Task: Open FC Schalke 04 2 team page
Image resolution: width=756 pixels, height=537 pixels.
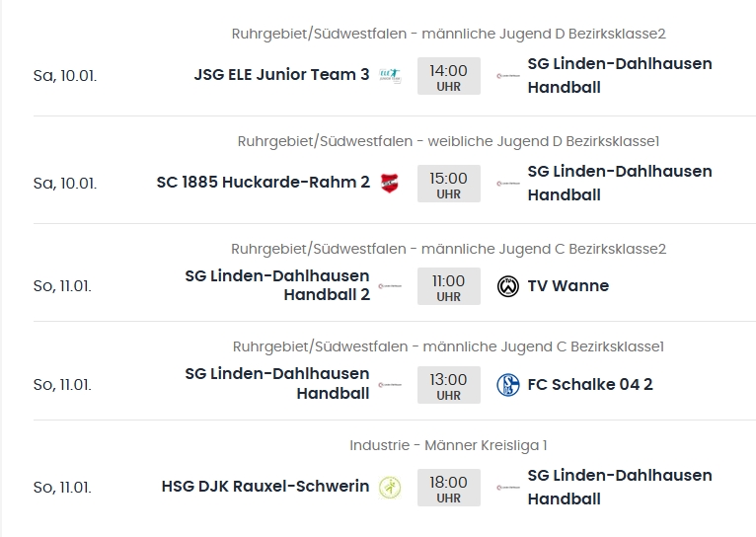Action: click(x=590, y=385)
